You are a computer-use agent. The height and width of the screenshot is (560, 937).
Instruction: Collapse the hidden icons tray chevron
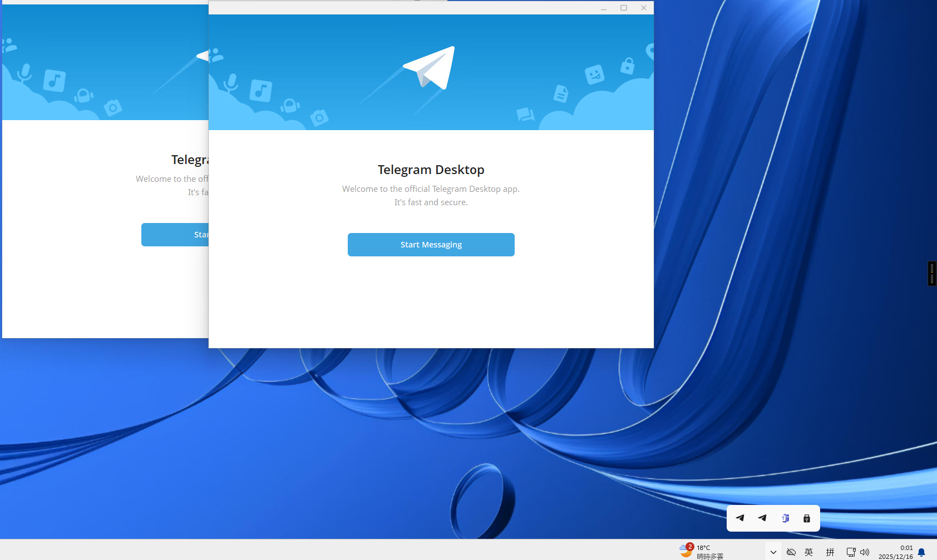773,552
